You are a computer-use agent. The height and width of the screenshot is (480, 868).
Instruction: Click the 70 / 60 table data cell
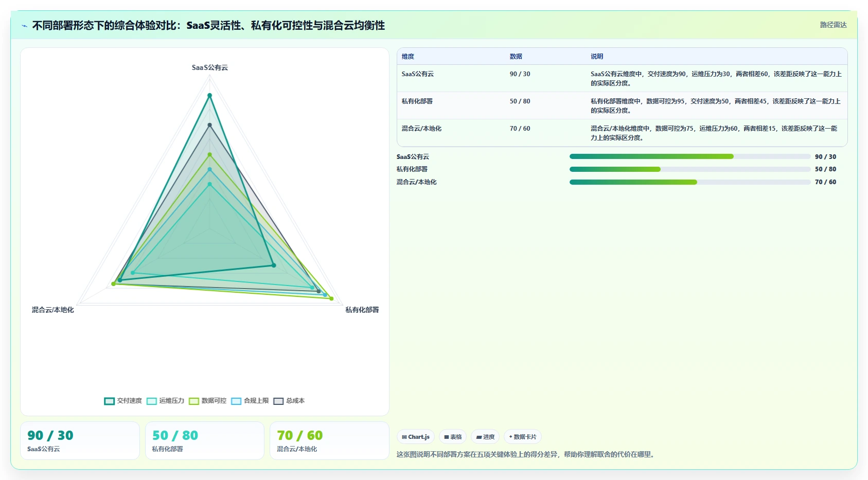(520, 129)
